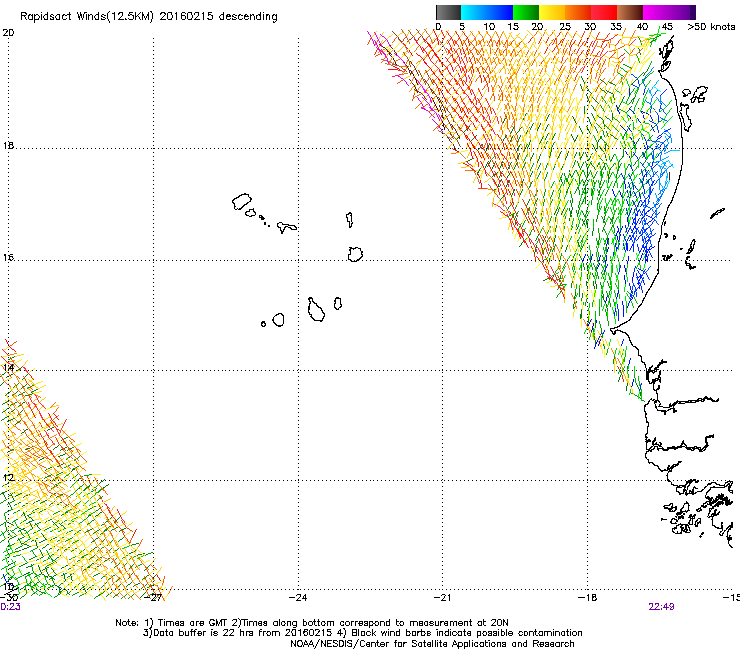Click the purple time stamp '0:23'

pos(10,607)
